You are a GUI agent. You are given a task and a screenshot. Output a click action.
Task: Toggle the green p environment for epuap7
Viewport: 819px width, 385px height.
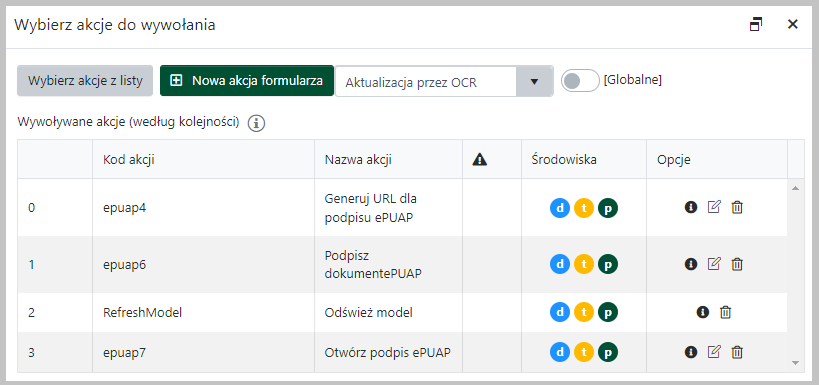(608, 353)
